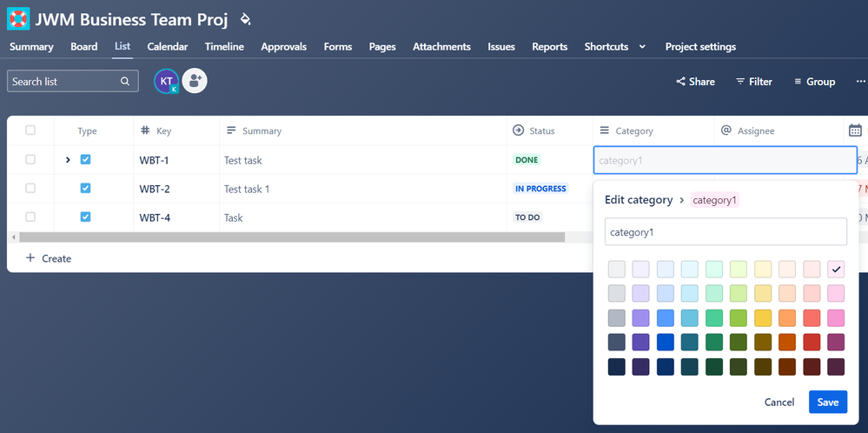
Task: Toggle the select-all header checkbox
Action: tap(30, 130)
